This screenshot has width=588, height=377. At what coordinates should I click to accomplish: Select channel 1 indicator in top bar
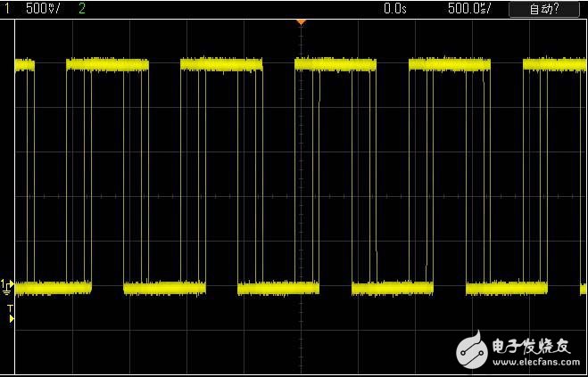coord(5,8)
